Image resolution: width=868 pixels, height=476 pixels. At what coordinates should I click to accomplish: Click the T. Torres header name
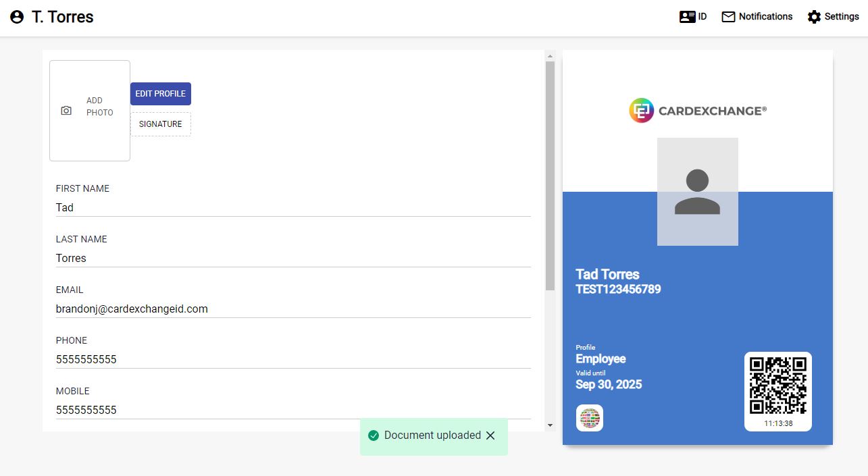[62, 17]
